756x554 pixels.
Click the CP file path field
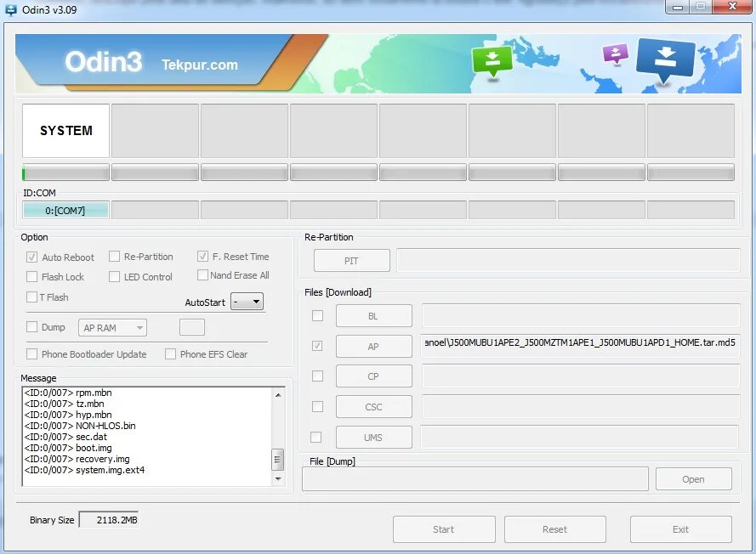click(581, 376)
